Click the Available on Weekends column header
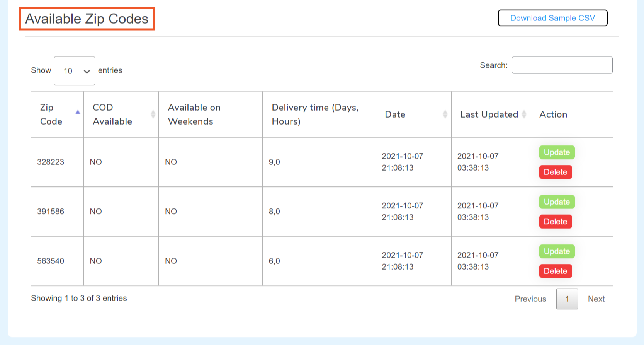 (211, 114)
